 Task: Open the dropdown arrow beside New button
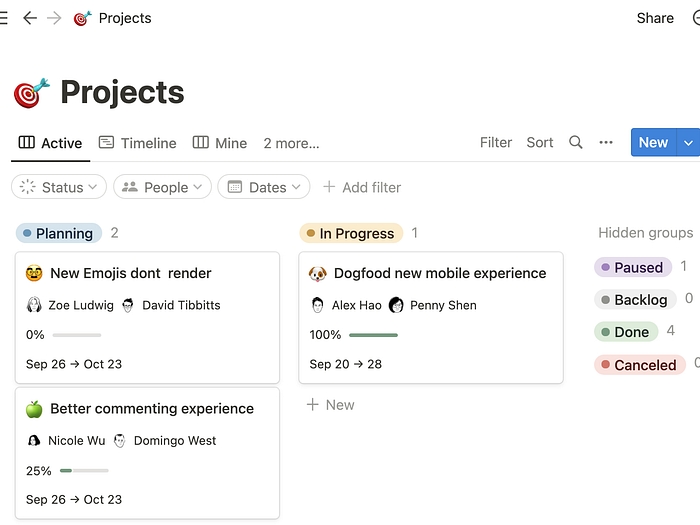[x=688, y=142]
